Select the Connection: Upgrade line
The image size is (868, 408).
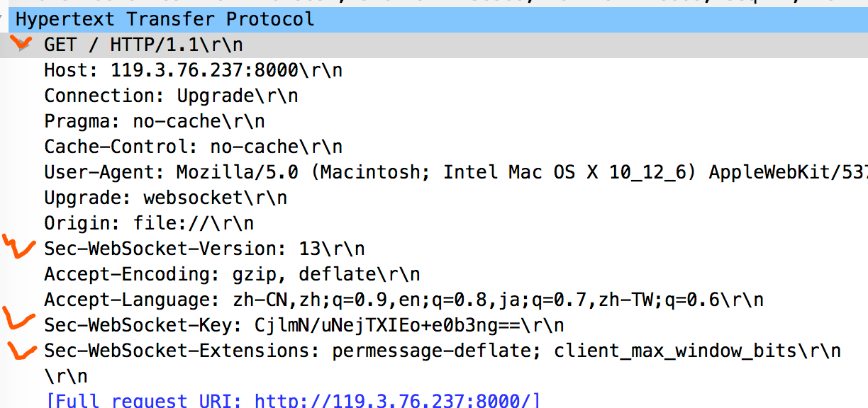171,96
